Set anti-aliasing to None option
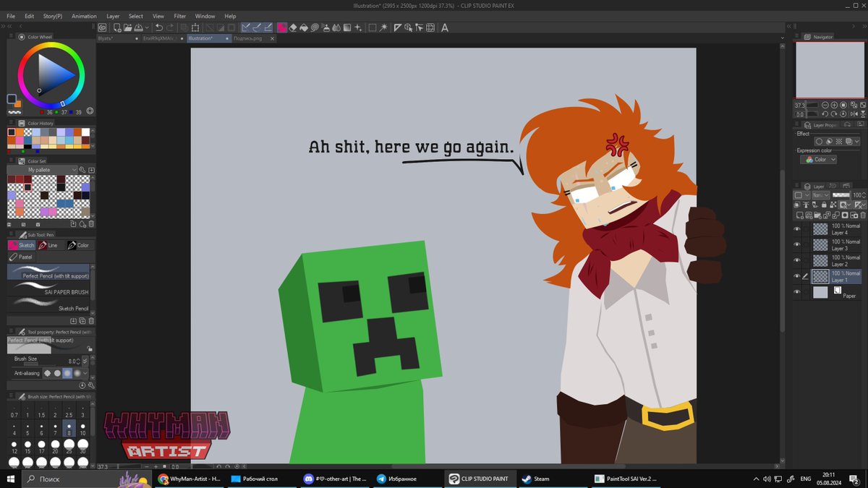The width and height of the screenshot is (868, 488). click(48, 373)
